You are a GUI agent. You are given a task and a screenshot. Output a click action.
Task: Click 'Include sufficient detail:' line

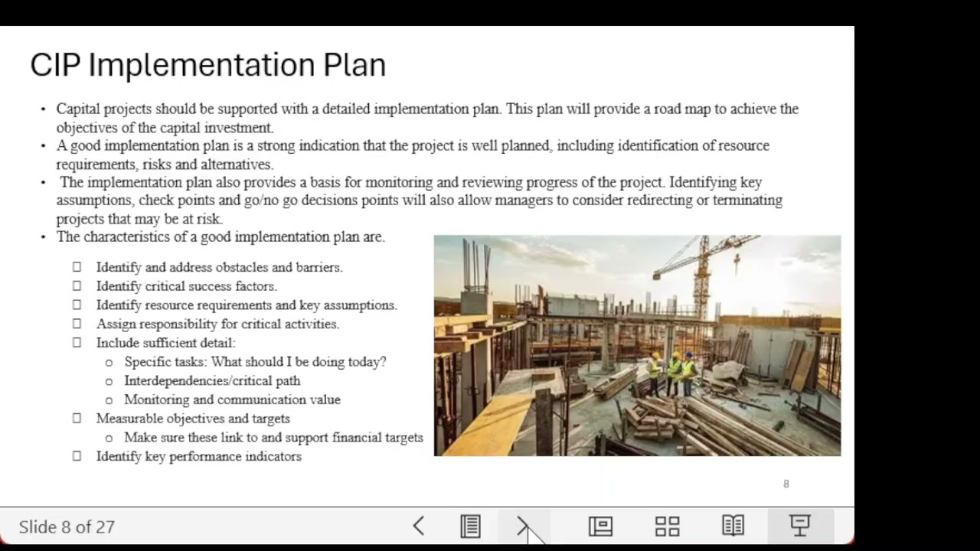pos(165,343)
